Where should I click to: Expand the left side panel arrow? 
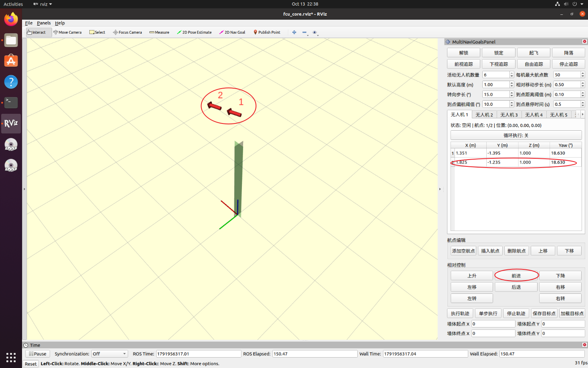(24, 189)
